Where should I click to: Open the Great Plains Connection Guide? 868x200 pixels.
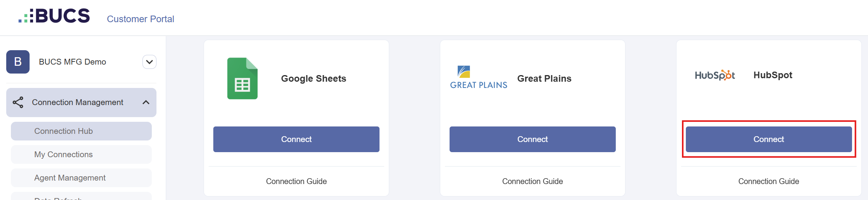coord(532,181)
